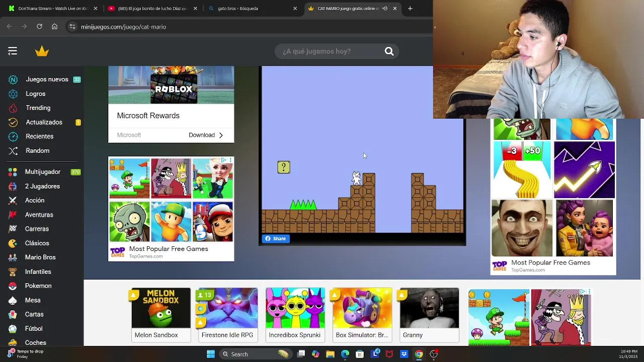This screenshot has width=644, height=362.
Task: Open Actualizados in sidebar
Action: pyautogui.click(x=44, y=122)
